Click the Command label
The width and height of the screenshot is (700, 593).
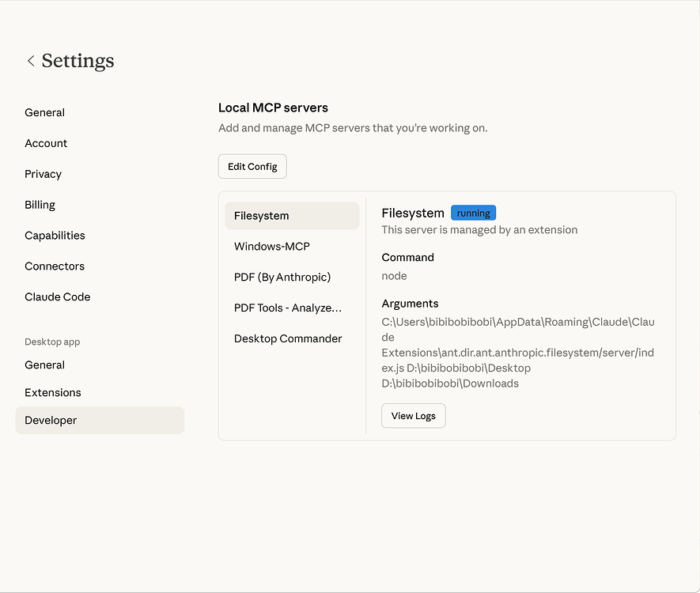[407, 258]
